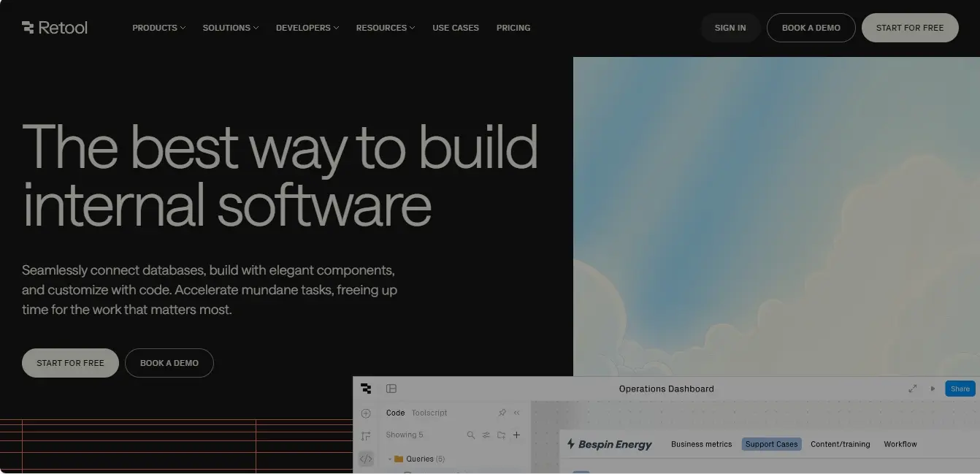The image size is (980, 474).
Task: Switch to the Toolscript tab
Action: 429,413
